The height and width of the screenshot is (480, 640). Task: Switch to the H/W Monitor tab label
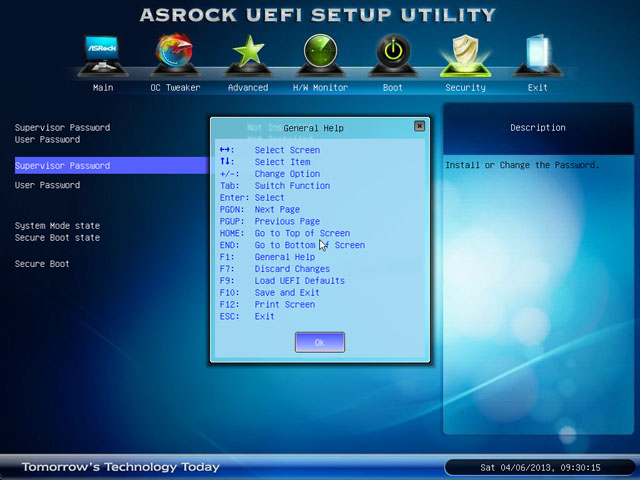tap(320, 87)
